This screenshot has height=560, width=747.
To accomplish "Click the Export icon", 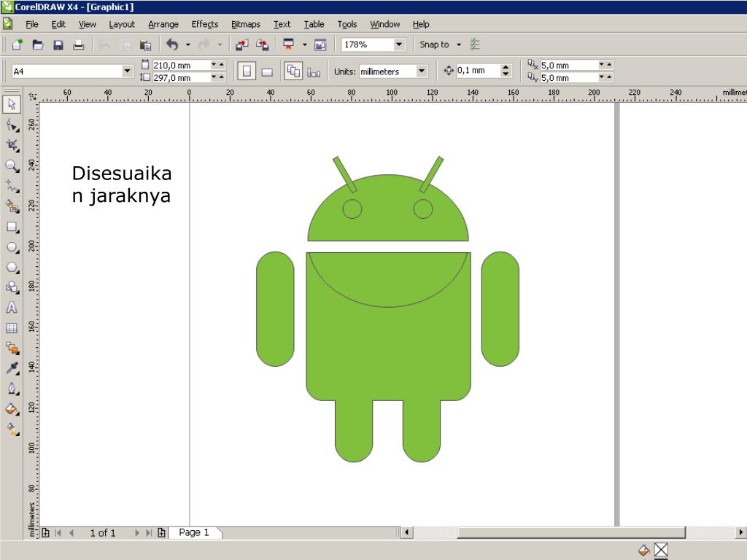I will [263, 44].
